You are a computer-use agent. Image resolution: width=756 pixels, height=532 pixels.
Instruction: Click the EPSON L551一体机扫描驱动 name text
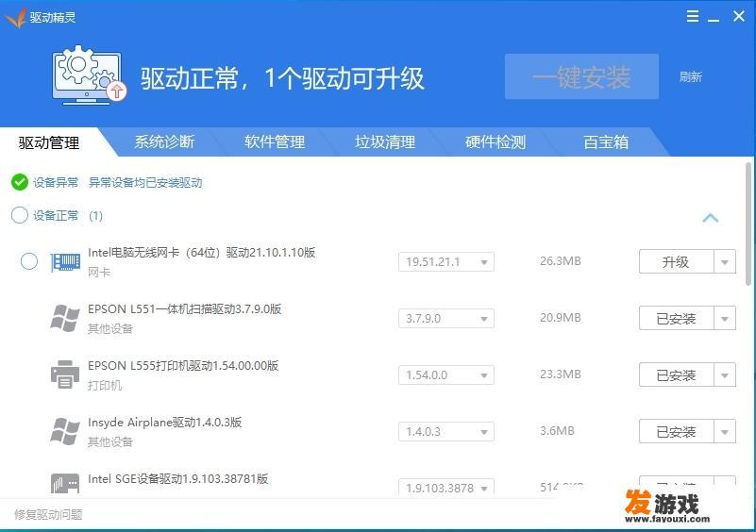tap(185, 308)
